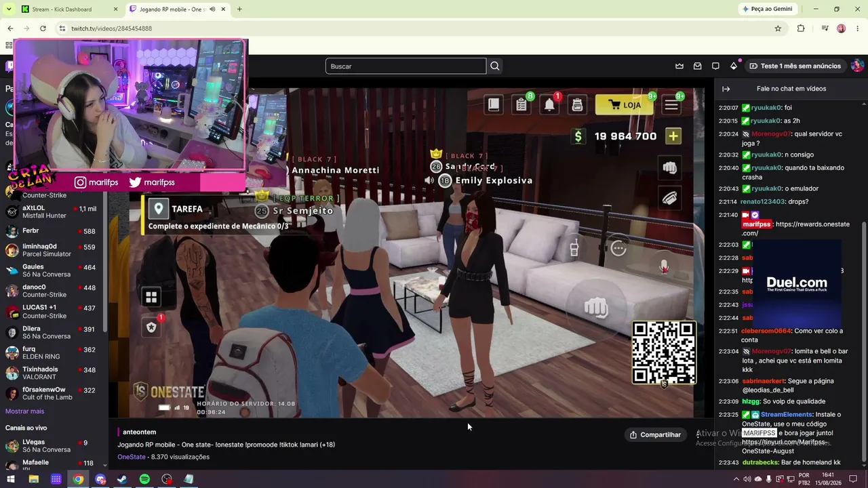Bookmark this page with the star

click(x=778, y=28)
